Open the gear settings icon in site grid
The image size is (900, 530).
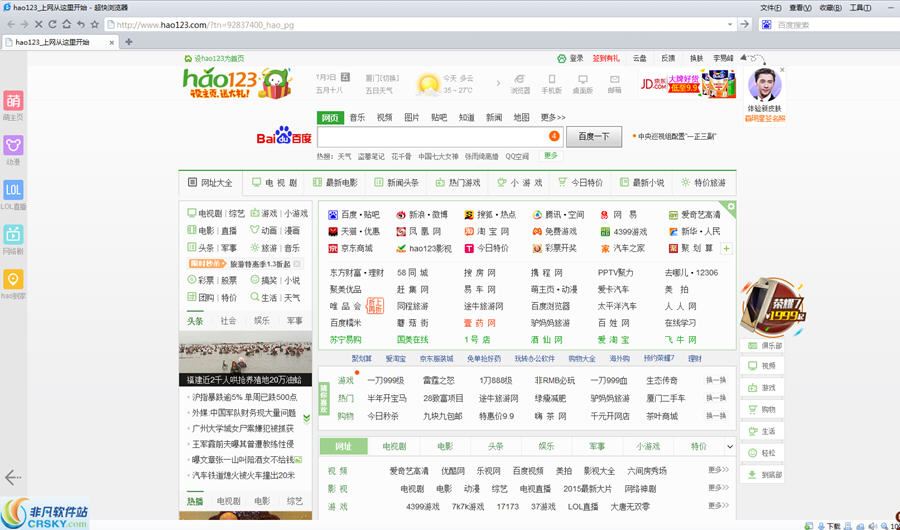click(731, 206)
